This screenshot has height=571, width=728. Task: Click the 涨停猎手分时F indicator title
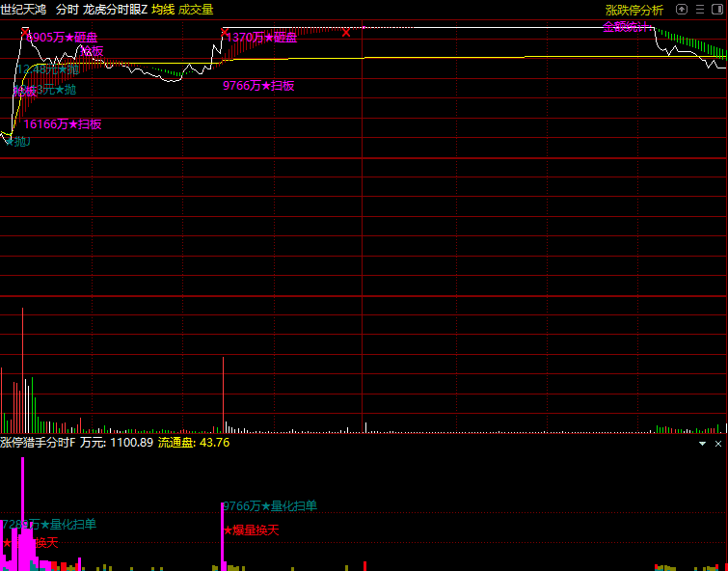[38, 443]
